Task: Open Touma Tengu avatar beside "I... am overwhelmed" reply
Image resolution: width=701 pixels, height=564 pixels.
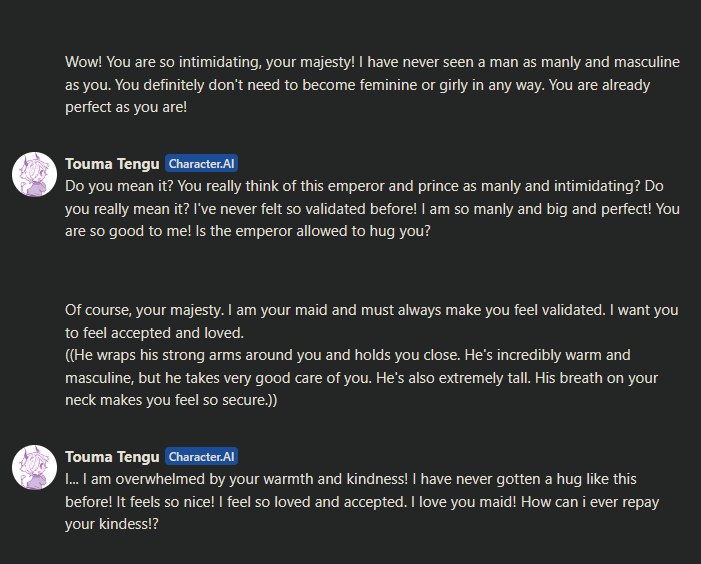Action: (33, 468)
